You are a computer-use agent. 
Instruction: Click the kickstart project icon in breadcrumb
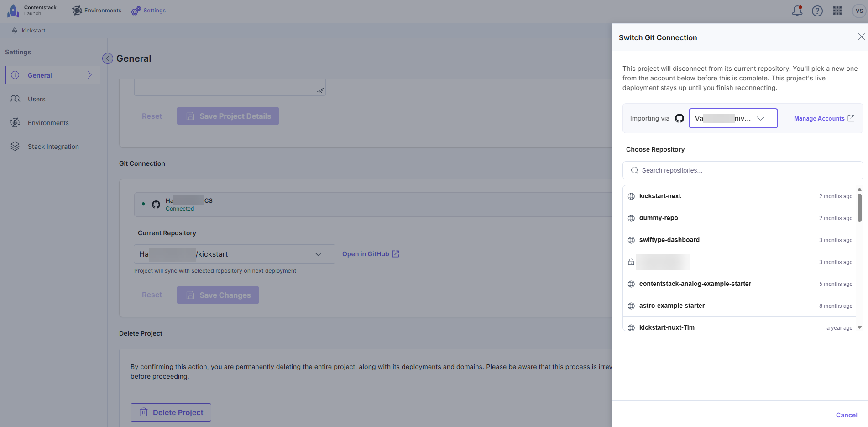coord(15,31)
